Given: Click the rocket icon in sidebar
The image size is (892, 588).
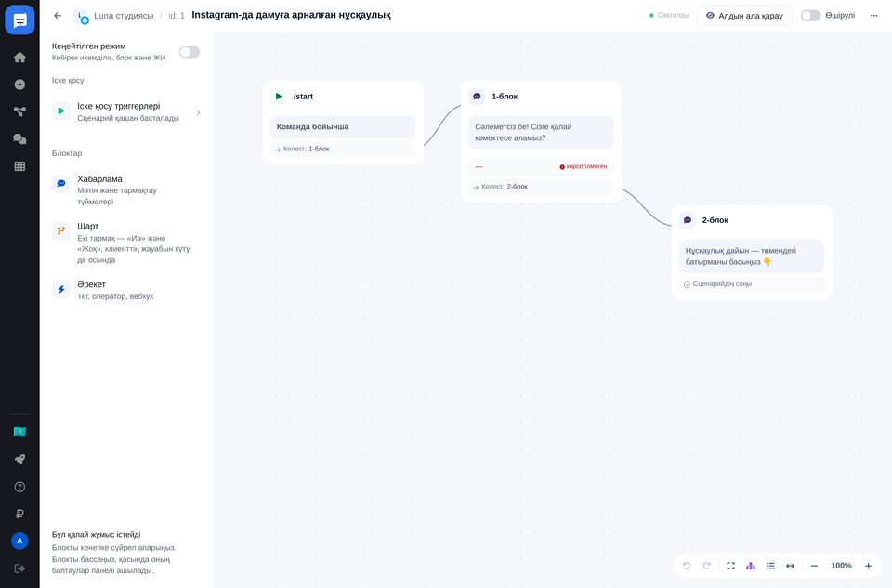Looking at the screenshot, I should click(x=20, y=460).
